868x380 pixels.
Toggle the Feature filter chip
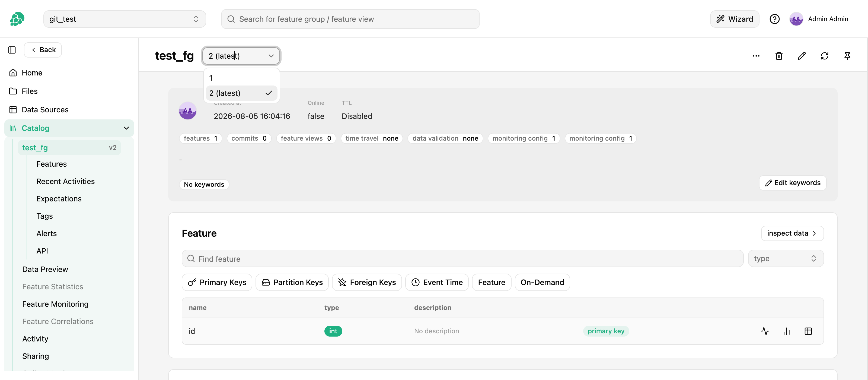point(491,282)
